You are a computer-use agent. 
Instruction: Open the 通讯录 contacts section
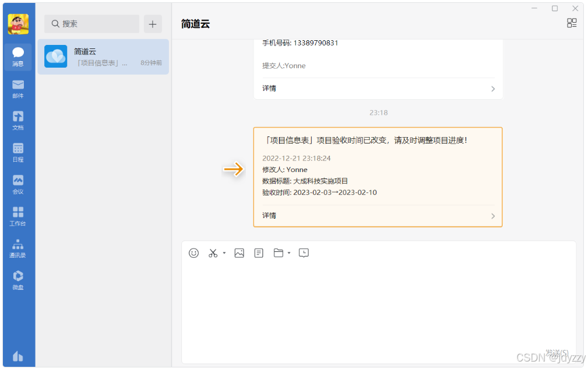[x=18, y=248]
